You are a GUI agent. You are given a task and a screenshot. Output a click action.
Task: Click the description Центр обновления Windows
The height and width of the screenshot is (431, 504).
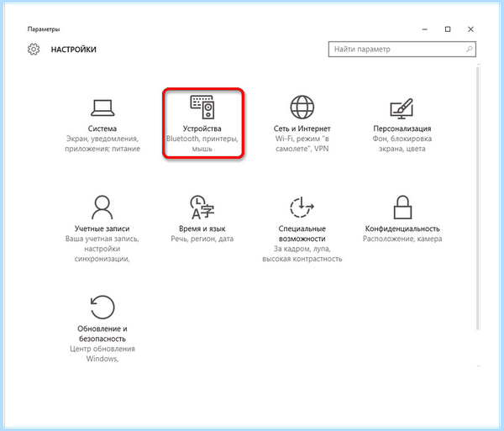coord(102,354)
